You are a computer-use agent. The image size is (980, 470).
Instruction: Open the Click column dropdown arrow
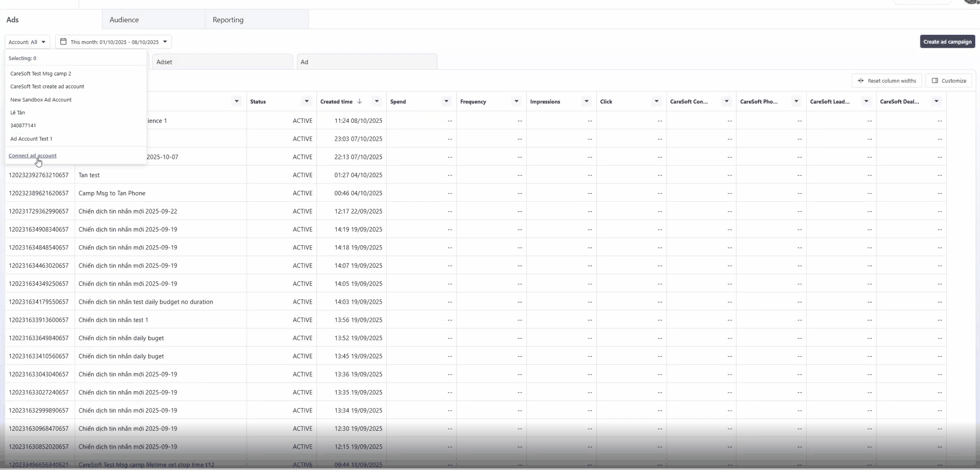click(x=656, y=101)
